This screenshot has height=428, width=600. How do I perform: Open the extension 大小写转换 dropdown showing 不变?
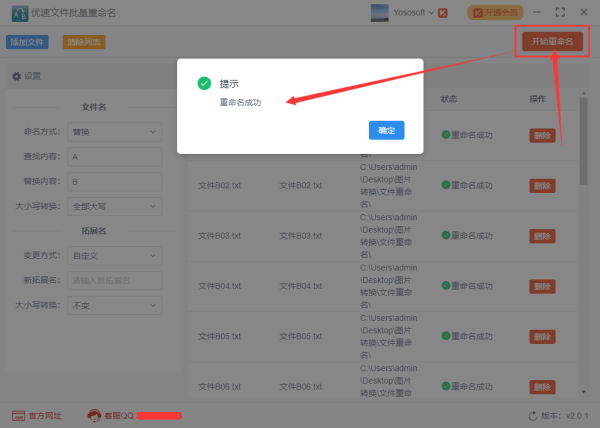pos(115,305)
